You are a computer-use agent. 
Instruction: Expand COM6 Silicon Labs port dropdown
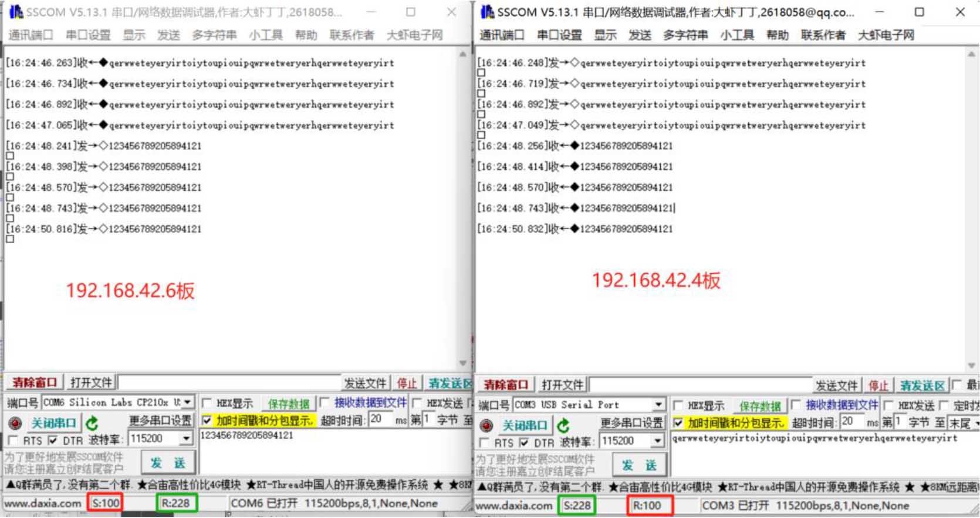coord(187,402)
